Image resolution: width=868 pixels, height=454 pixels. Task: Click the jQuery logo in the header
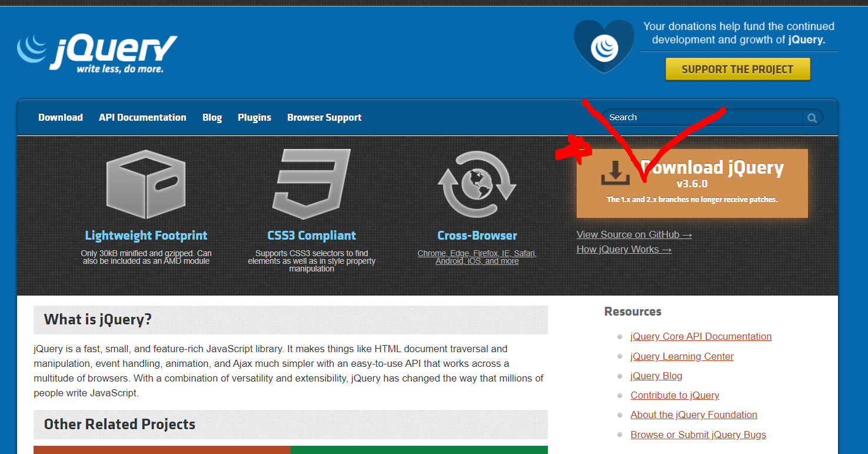click(x=97, y=54)
